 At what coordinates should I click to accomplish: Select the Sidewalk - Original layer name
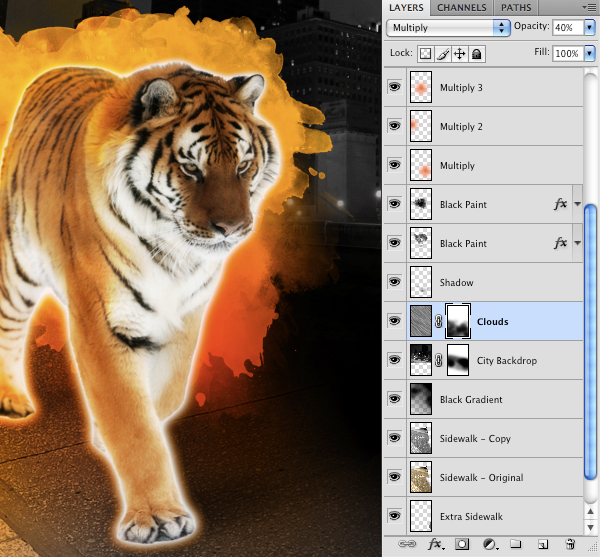481,478
